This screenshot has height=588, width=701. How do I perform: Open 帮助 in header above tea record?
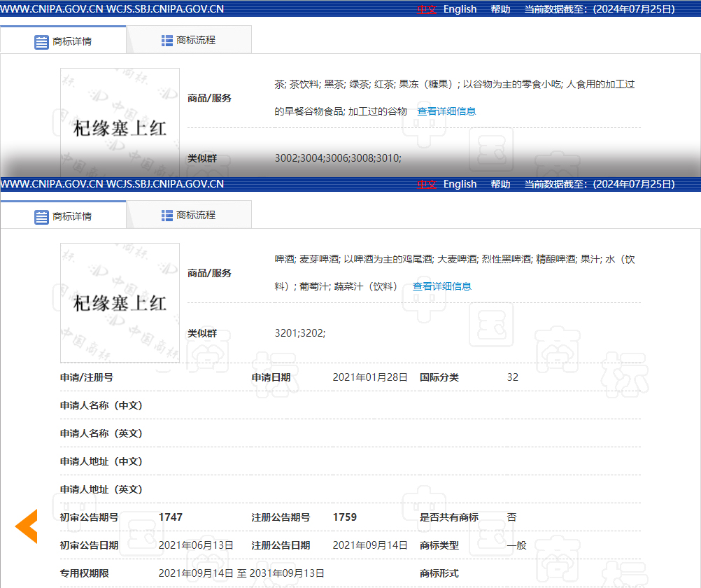(x=500, y=9)
